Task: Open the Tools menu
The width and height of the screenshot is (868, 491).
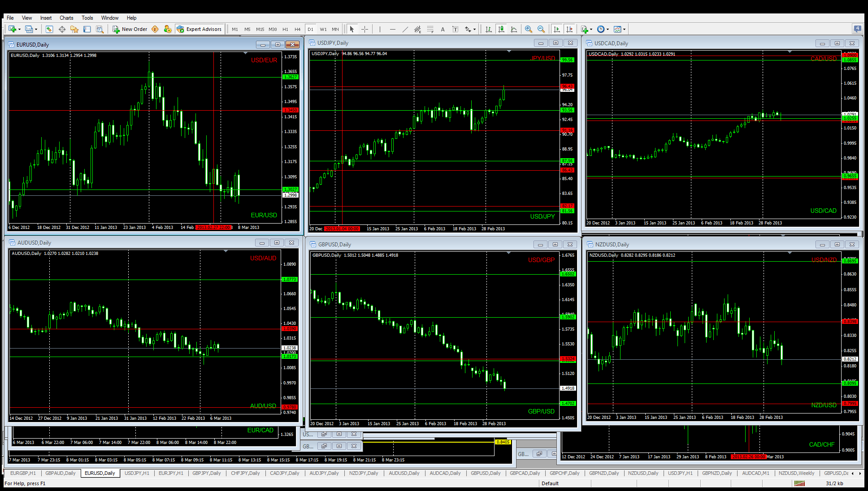Action: click(87, 18)
